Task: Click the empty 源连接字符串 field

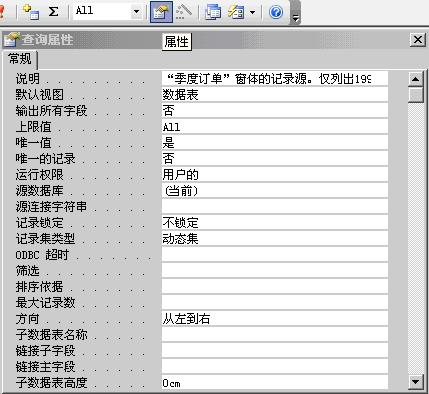Action: click(275, 207)
